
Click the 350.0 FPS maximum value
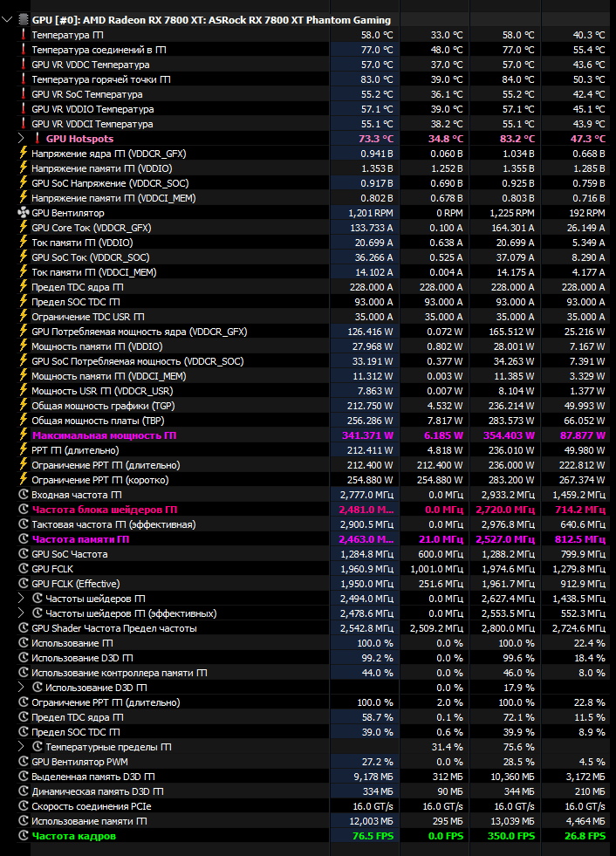[511, 836]
